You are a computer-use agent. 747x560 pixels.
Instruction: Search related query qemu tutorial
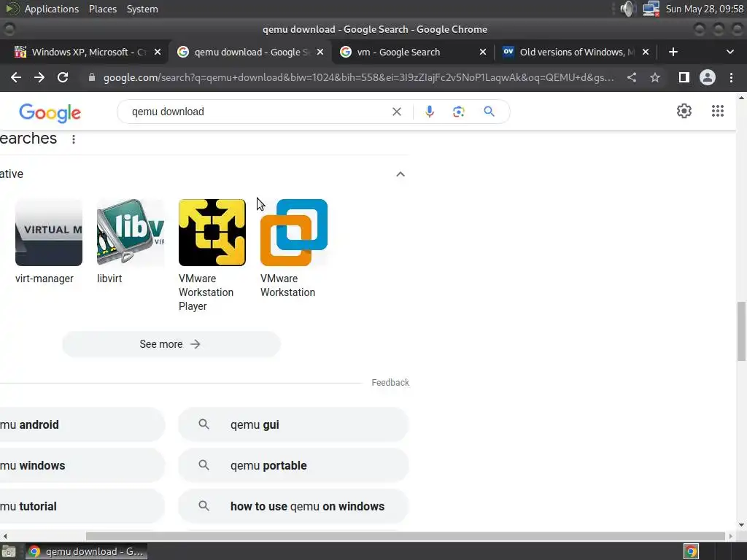click(x=82, y=506)
